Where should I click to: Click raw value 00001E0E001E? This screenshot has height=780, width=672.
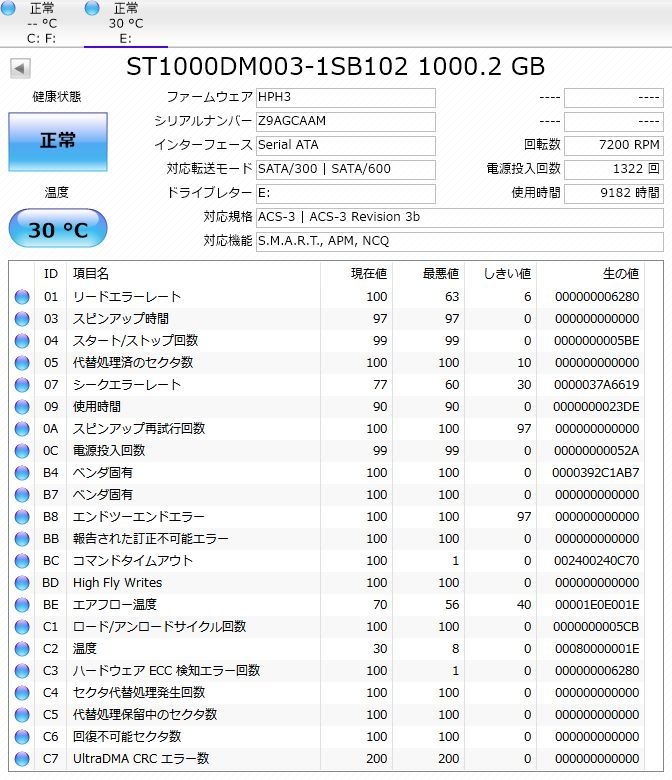tap(597, 605)
